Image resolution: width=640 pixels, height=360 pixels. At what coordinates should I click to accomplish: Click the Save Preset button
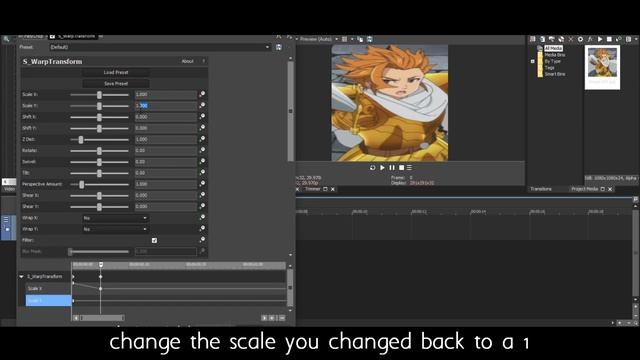116,84
